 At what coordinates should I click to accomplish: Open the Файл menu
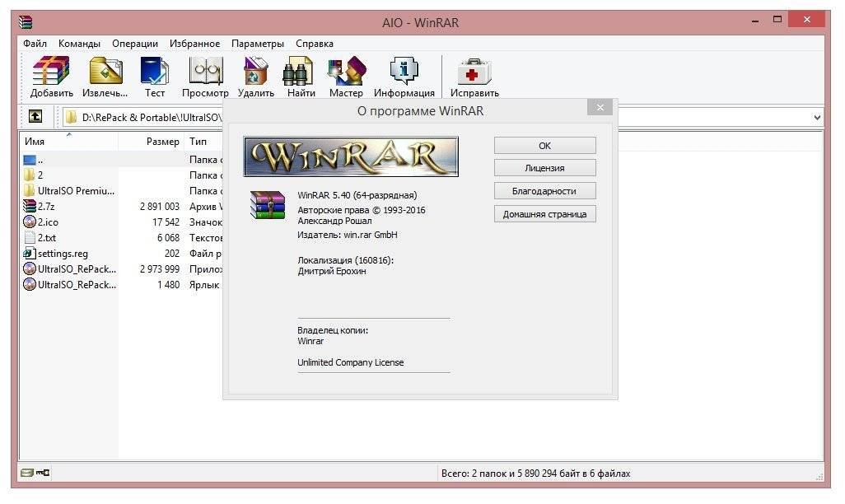pyautogui.click(x=35, y=44)
